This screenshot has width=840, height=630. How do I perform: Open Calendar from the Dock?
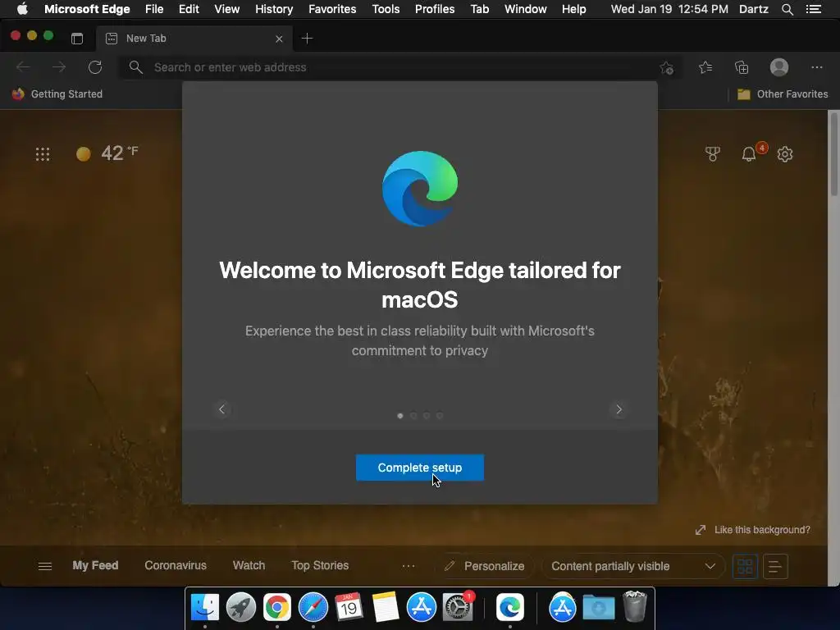pyautogui.click(x=349, y=607)
